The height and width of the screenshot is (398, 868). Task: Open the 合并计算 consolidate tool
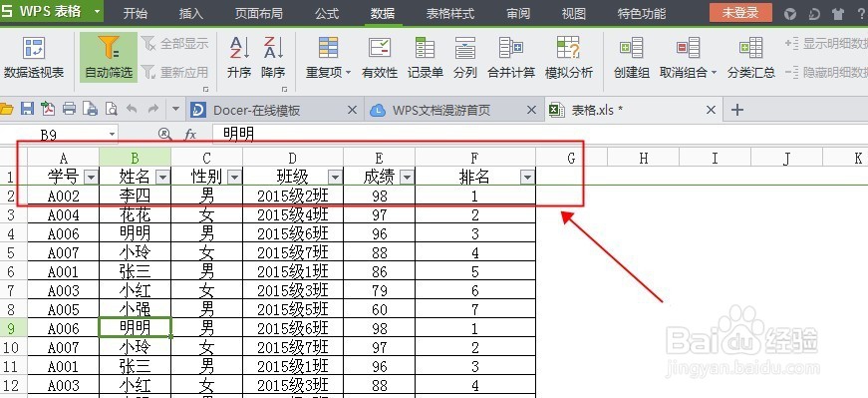tap(511, 57)
